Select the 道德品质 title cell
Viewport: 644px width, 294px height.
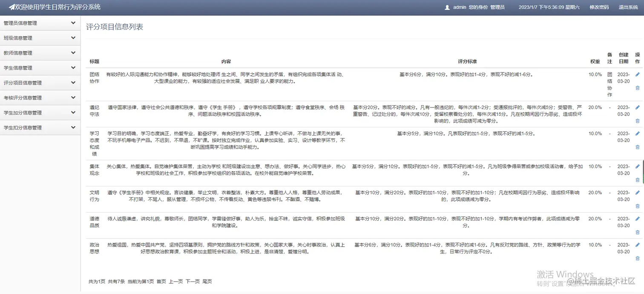94,222
